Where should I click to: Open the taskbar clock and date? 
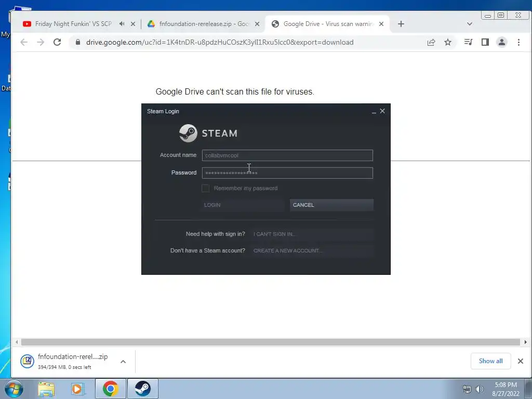(506, 389)
